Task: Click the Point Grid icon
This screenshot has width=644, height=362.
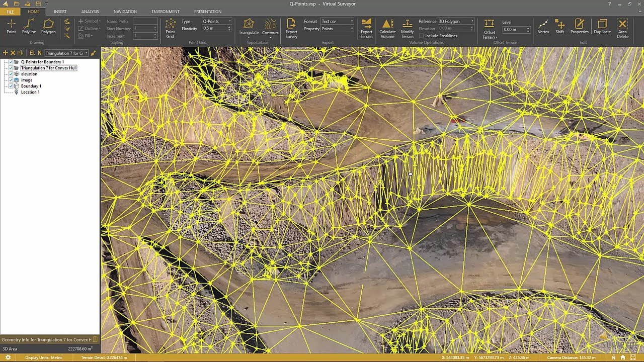Action: click(x=170, y=28)
